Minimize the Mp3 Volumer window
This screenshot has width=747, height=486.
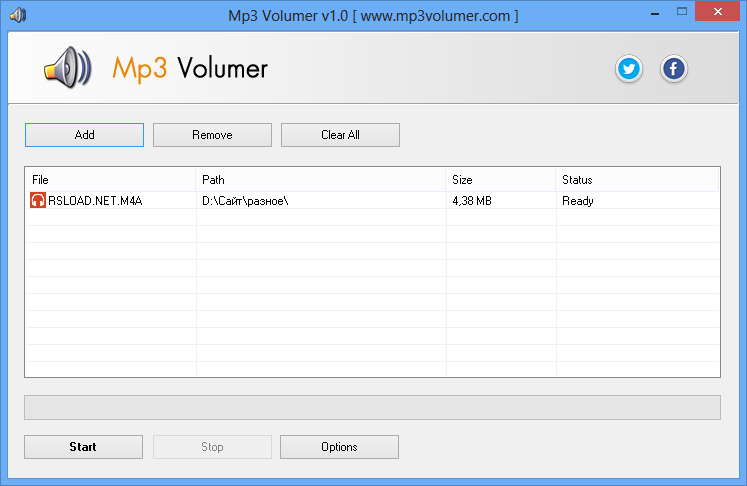pos(655,13)
